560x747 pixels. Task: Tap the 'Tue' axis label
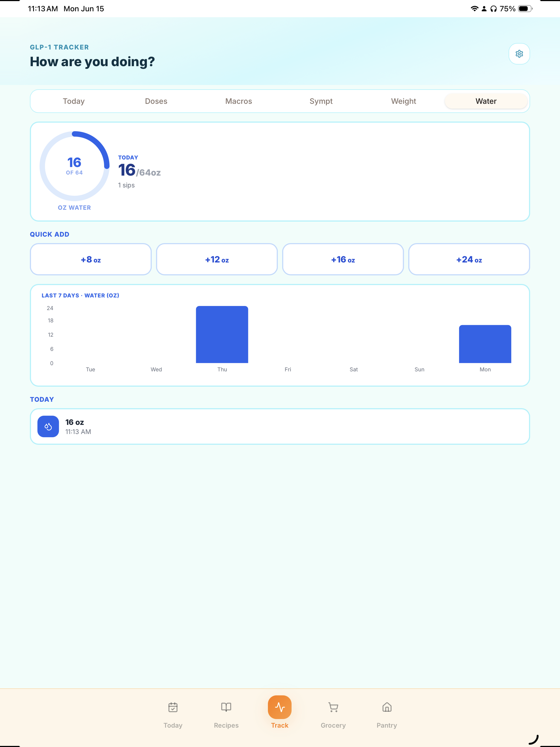point(91,369)
